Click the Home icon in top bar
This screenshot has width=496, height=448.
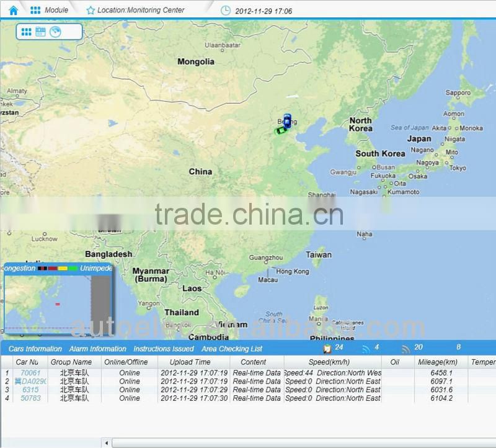pyautogui.click(x=13, y=11)
